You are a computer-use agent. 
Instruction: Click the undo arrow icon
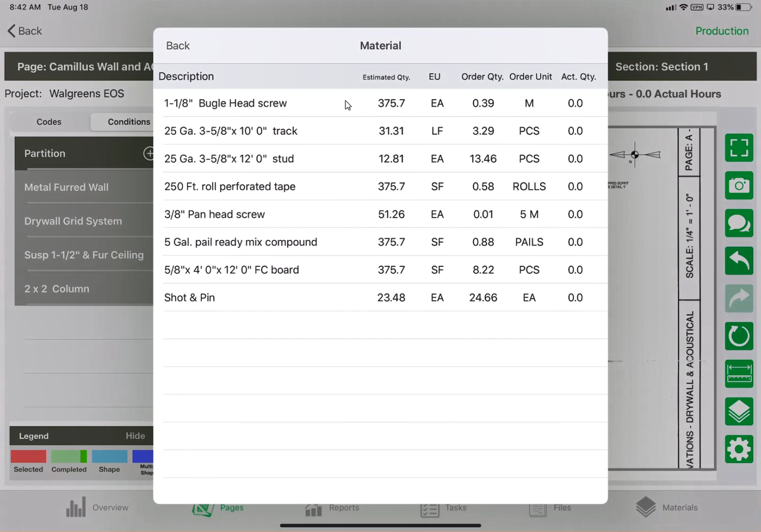(739, 261)
